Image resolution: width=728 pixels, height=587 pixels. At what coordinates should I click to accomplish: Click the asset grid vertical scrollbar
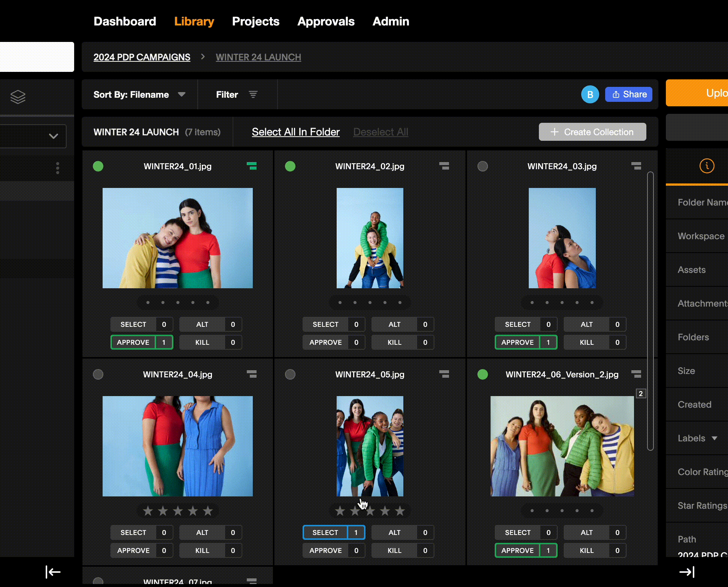click(x=650, y=311)
